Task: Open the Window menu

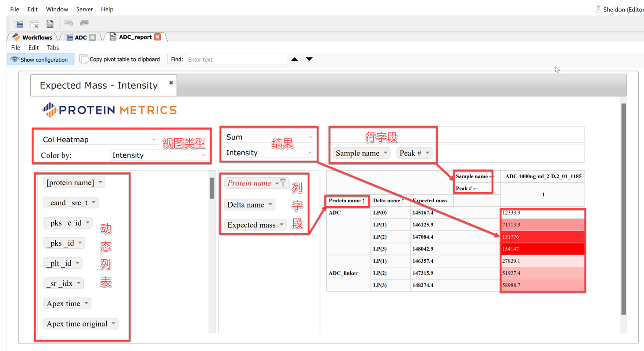Action: click(57, 9)
